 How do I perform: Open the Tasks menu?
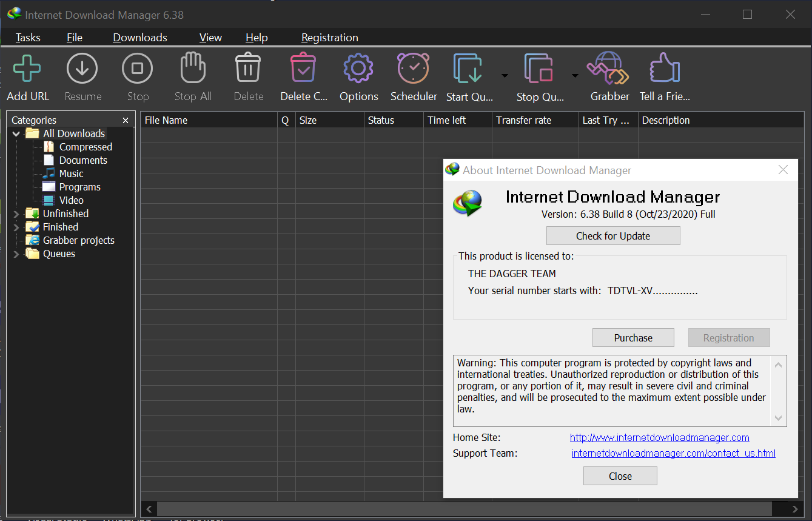coord(28,38)
